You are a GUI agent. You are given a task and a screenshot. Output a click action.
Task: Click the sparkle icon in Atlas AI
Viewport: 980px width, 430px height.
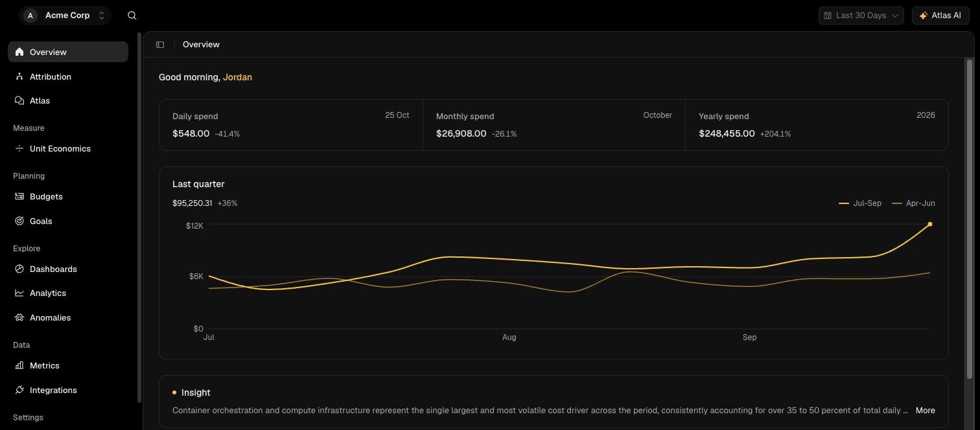coord(924,16)
